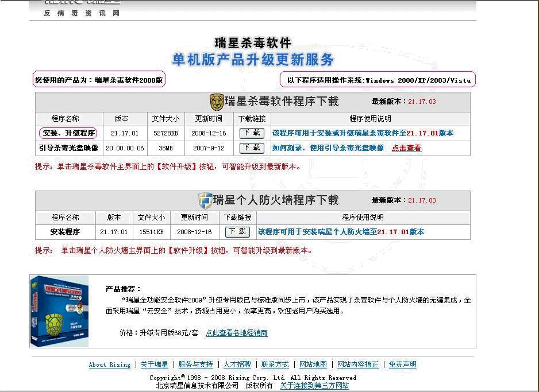Open the 网站内容指正 footer link

click(358, 364)
